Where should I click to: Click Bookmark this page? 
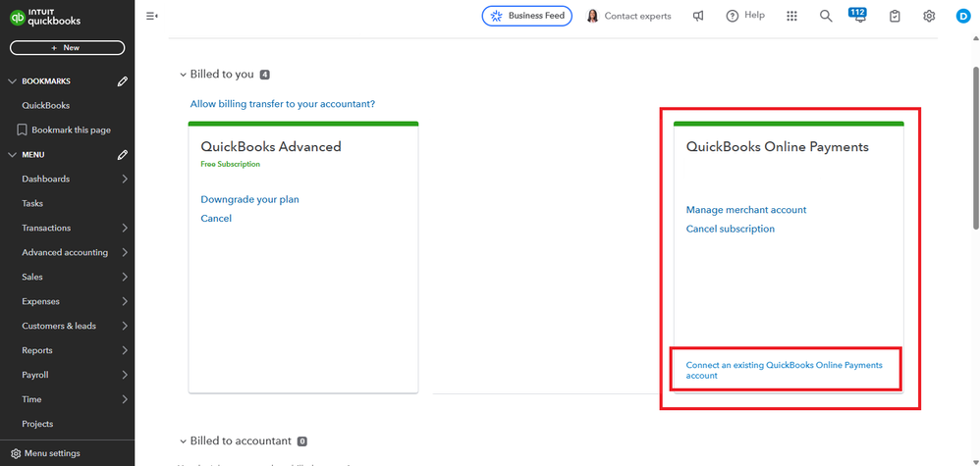coord(63,129)
